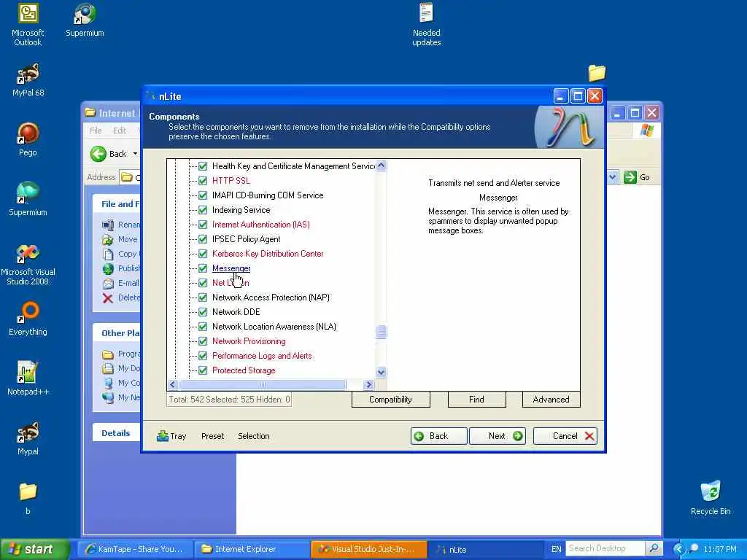
Task: Click the Find button
Action: pos(476,400)
